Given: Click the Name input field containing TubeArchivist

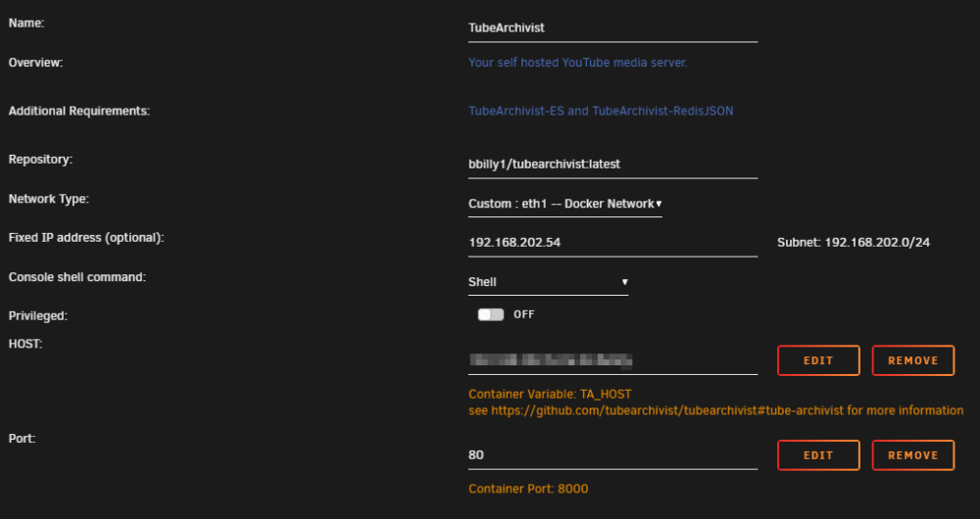Looking at the screenshot, I should click(x=612, y=28).
